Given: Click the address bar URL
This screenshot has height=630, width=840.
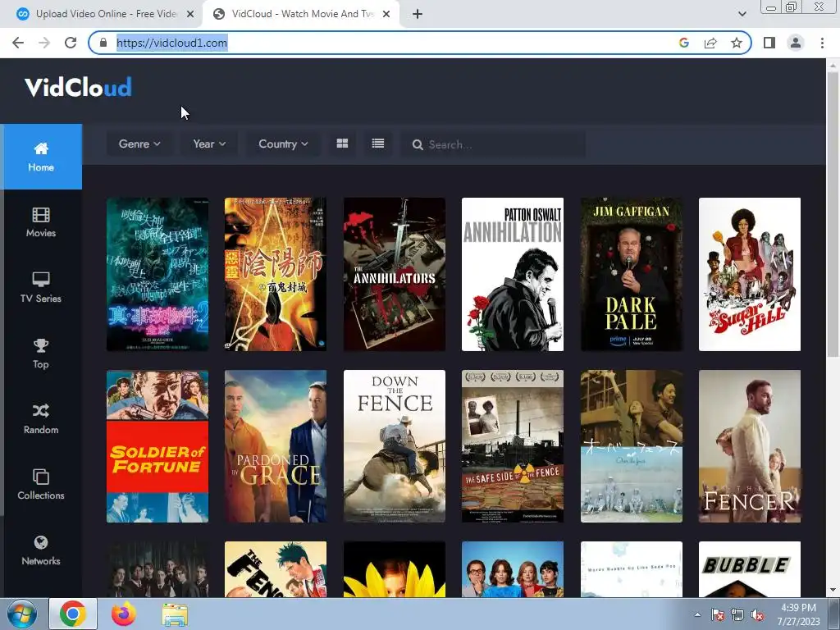Looking at the screenshot, I should (x=172, y=43).
